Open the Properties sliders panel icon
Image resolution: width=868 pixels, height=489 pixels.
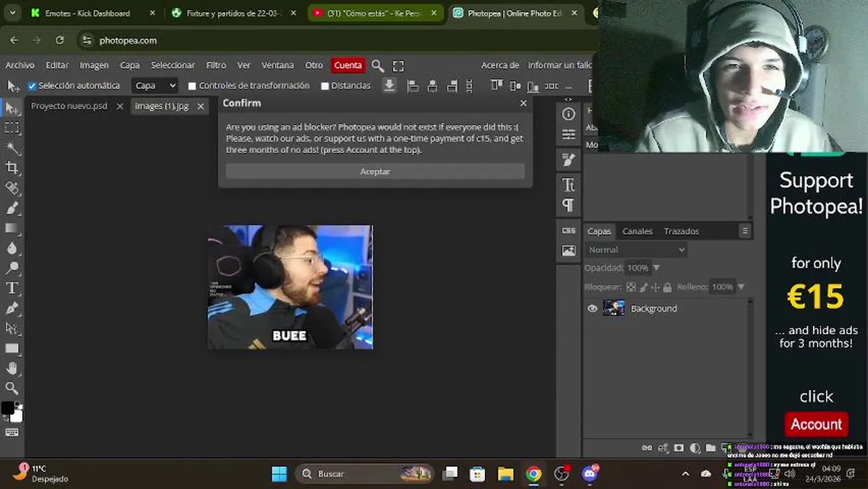pyautogui.click(x=568, y=134)
